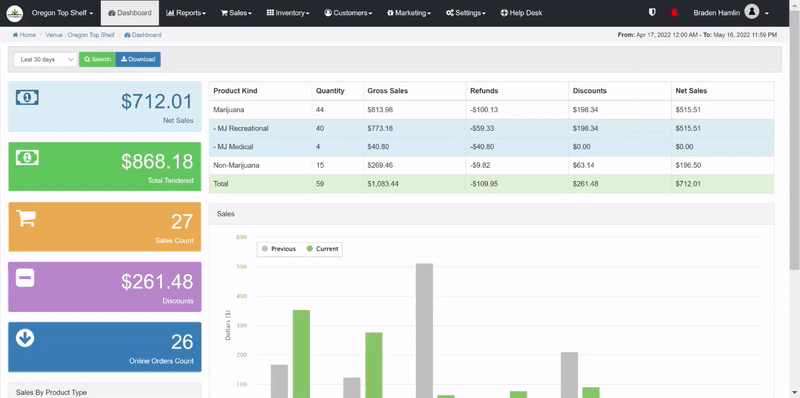Click the user avatar icon
This screenshot has height=398, width=800.
(x=752, y=12)
